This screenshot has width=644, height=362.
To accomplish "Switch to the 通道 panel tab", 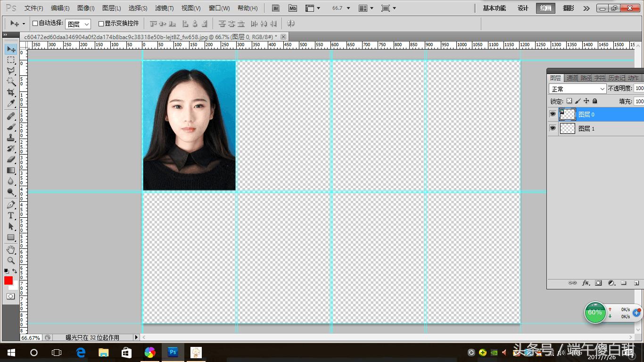I will click(572, 78).
